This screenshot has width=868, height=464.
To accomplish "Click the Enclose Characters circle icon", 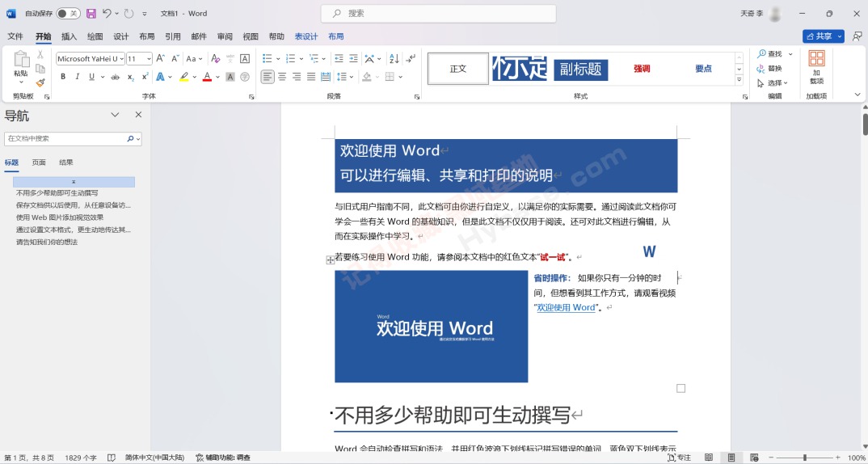I will click(x=245, y=77).
